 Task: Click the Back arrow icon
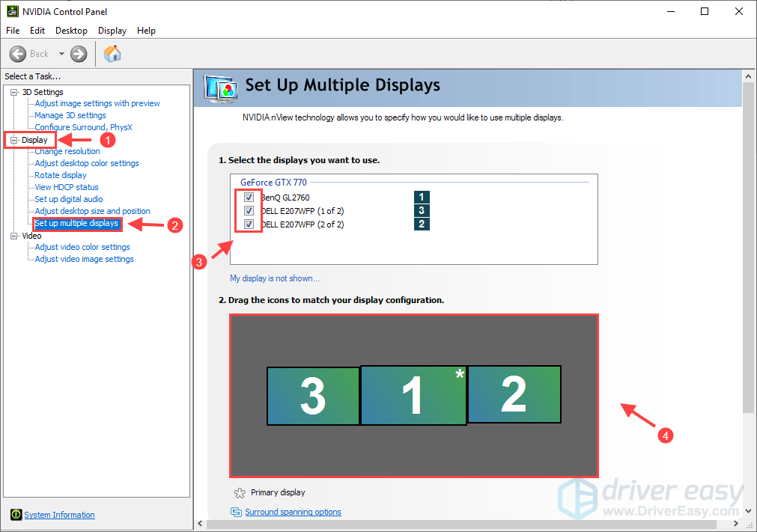[x=18, y=54]
